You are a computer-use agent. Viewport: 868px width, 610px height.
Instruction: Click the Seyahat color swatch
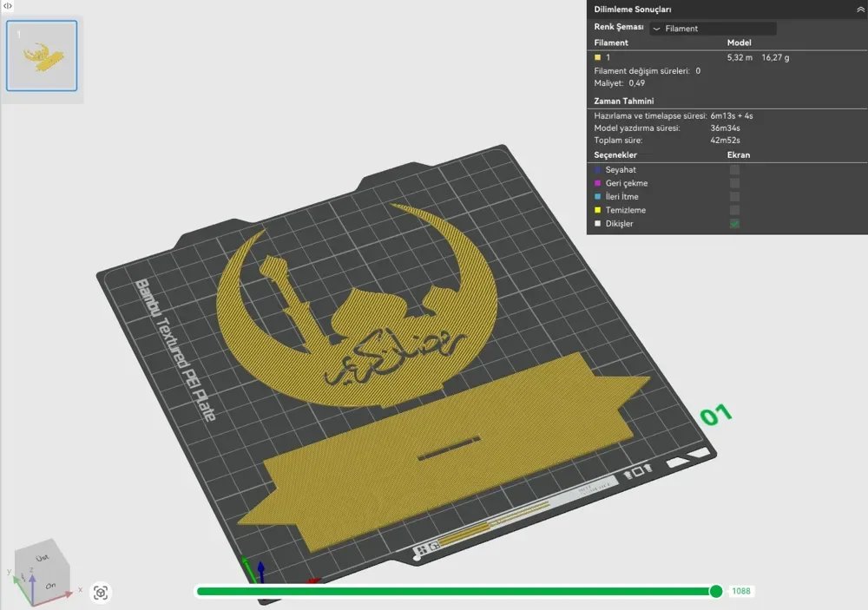point(597,170)
